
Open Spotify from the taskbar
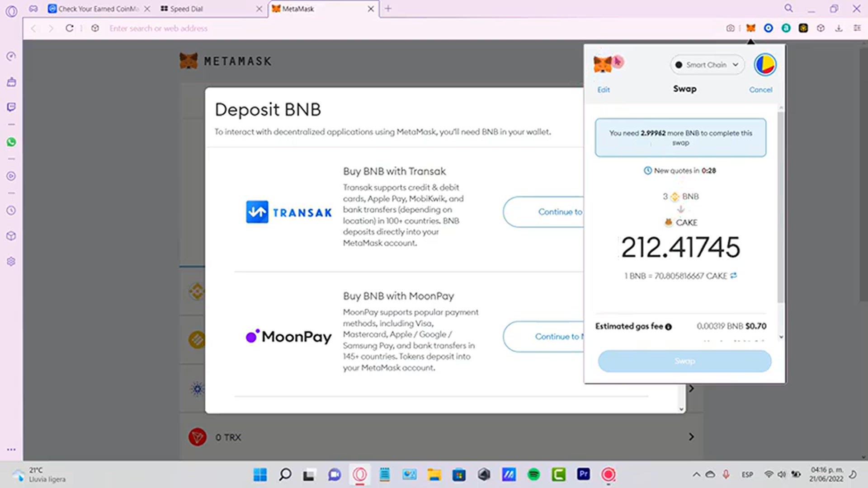tap(533, 474)
